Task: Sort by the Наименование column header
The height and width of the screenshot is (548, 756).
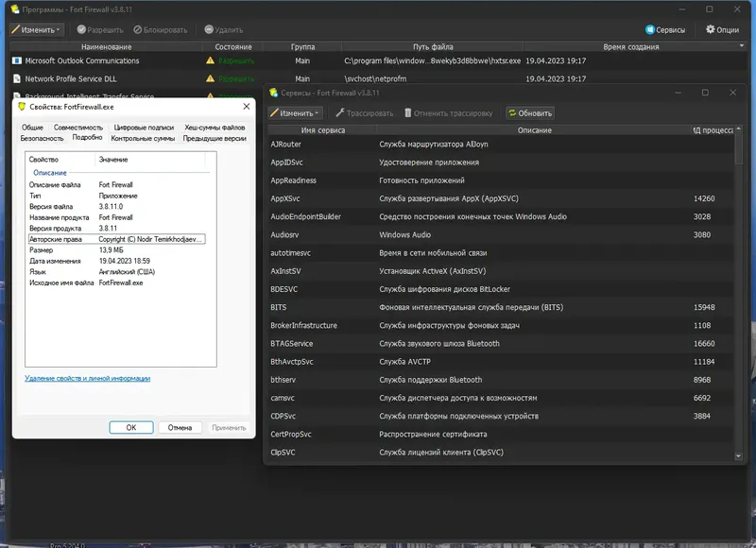Action: click(106, 46)
